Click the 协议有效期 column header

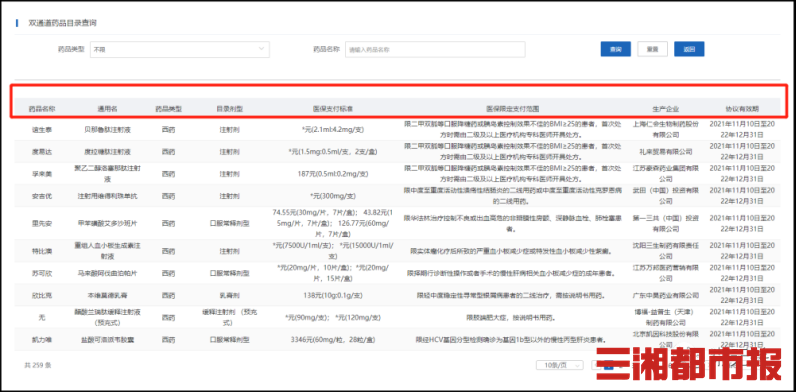click(x=742, y=109)
